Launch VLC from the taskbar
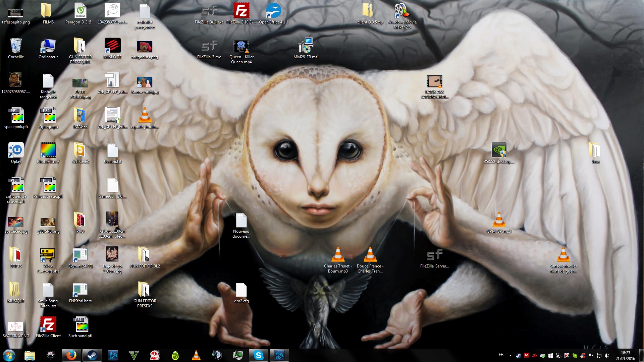Viewport: 644px width, 362px height. pyautogui.click(x=196, y=355)
